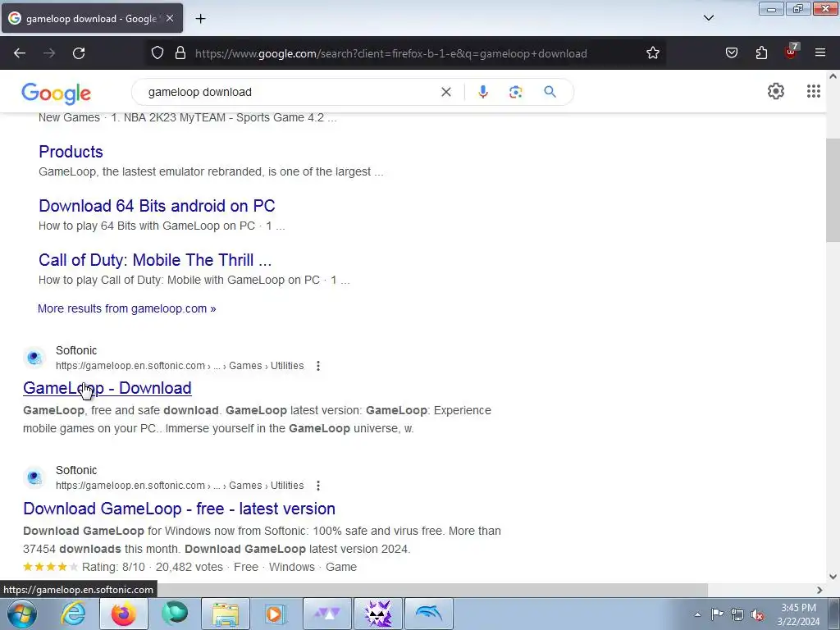The width and height of the screenshot is (840, 630).
Task: Open the Windows Start menu
Action: click(x=21, y=614)
